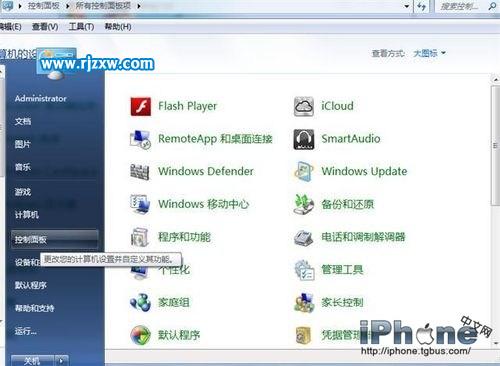The height and width of the screenshot is (366, 500).
Task: Open 游戏 from Start menu
Action: (23, 192)
